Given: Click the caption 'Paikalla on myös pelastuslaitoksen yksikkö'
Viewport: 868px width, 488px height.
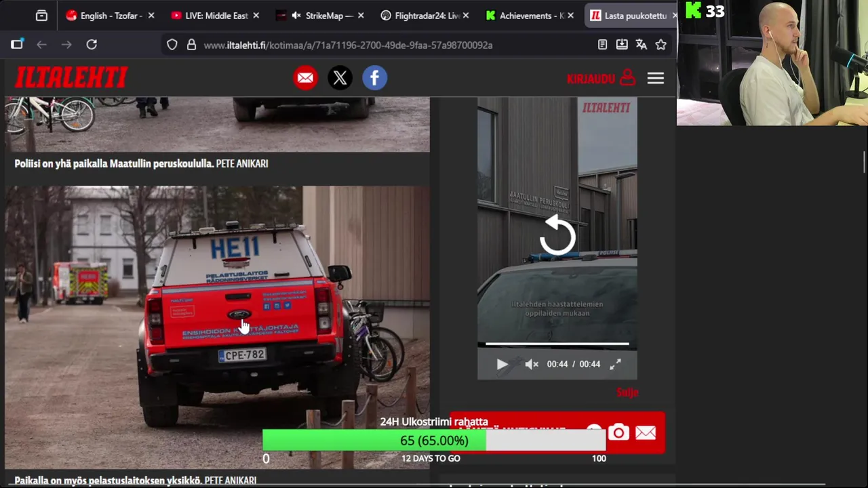Looking at the screenshot, I should 108,481.
